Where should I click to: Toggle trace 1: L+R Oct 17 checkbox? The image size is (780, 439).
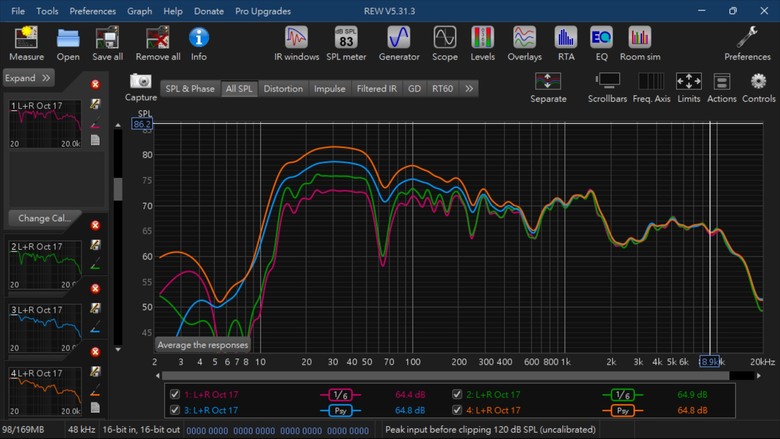click(175, 394)
